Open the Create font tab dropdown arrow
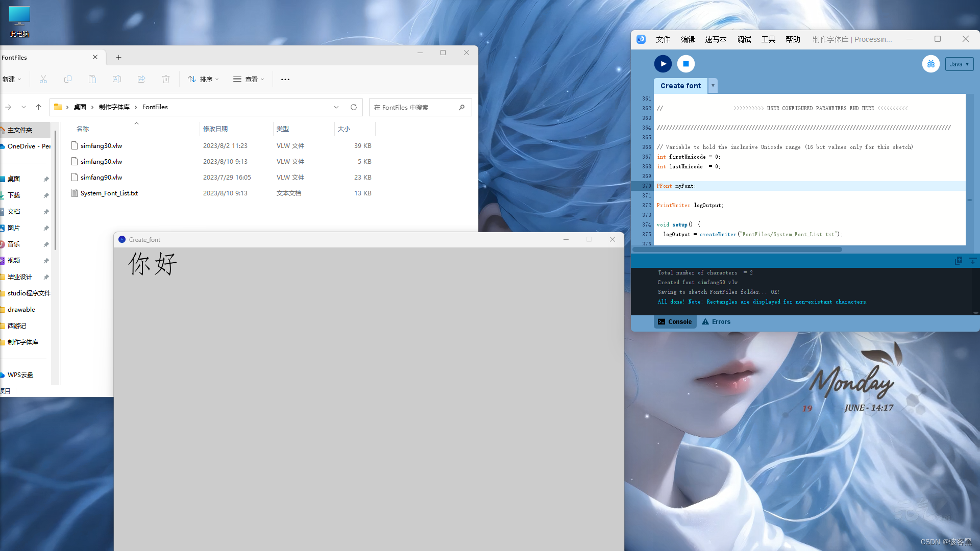Screen dimensions: 980x551 coord(713,86)
